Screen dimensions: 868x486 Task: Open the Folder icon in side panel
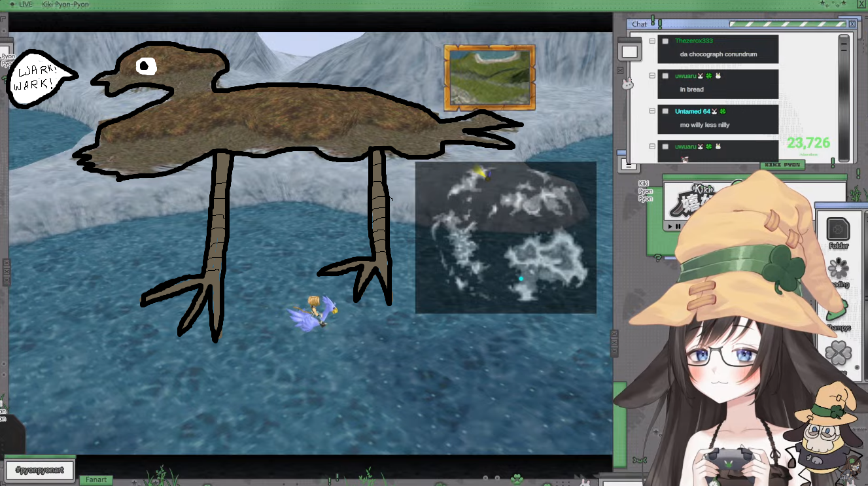(838, 230)
